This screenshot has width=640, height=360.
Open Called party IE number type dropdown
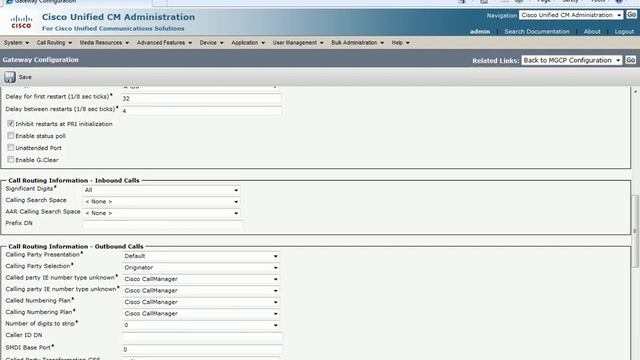pyautogui.click(x=201, y=279)
